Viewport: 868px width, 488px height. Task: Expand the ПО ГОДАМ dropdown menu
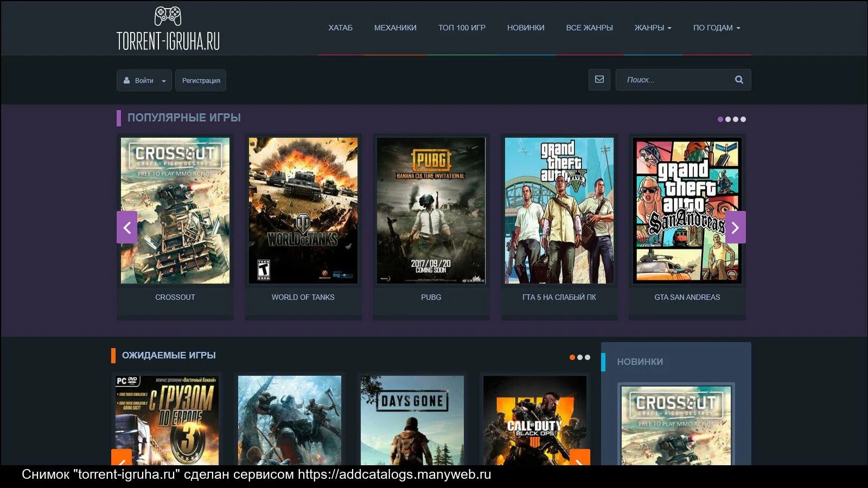coord(717,28)
